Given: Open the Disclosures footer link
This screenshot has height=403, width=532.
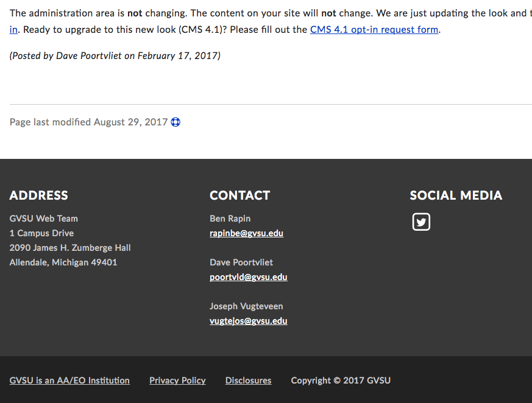Looking at the screenshot, I should point(248,380).
